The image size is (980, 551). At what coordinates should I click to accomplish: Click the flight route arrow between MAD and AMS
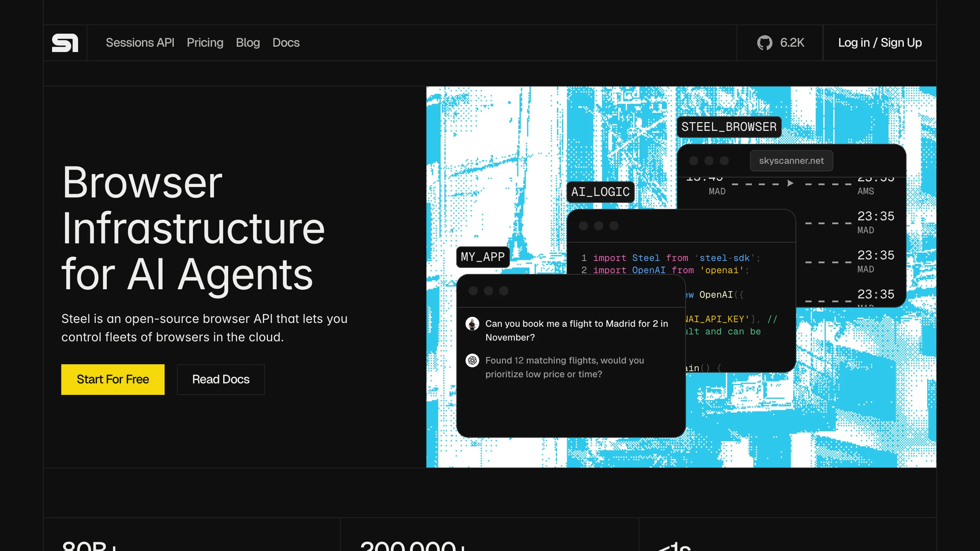point(789,183)
